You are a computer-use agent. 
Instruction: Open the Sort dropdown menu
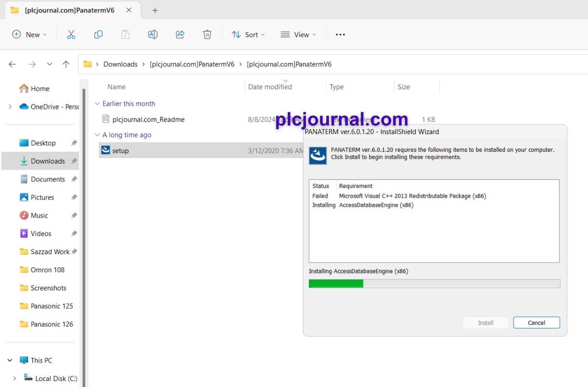(x=248, y=34)
